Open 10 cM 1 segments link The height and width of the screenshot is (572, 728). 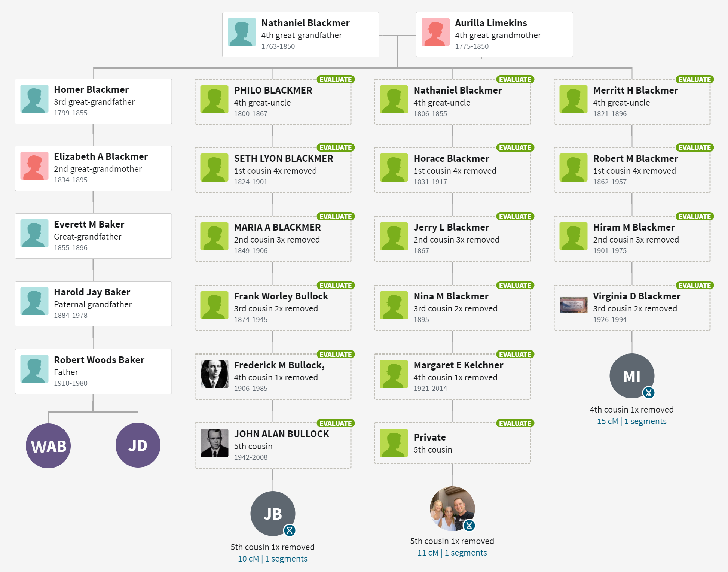273,559
